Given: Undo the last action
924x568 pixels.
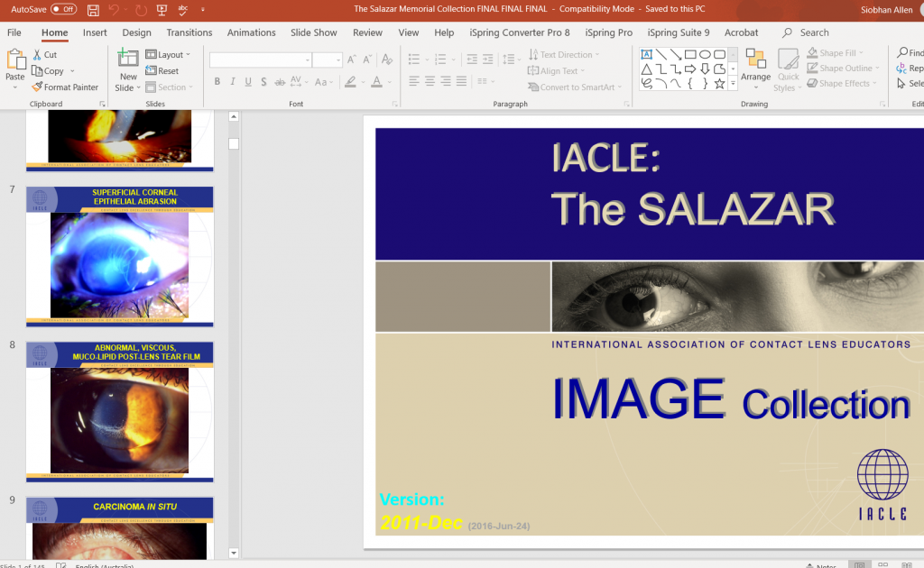Looking at the screenshot, I should (x=114, y=9).
